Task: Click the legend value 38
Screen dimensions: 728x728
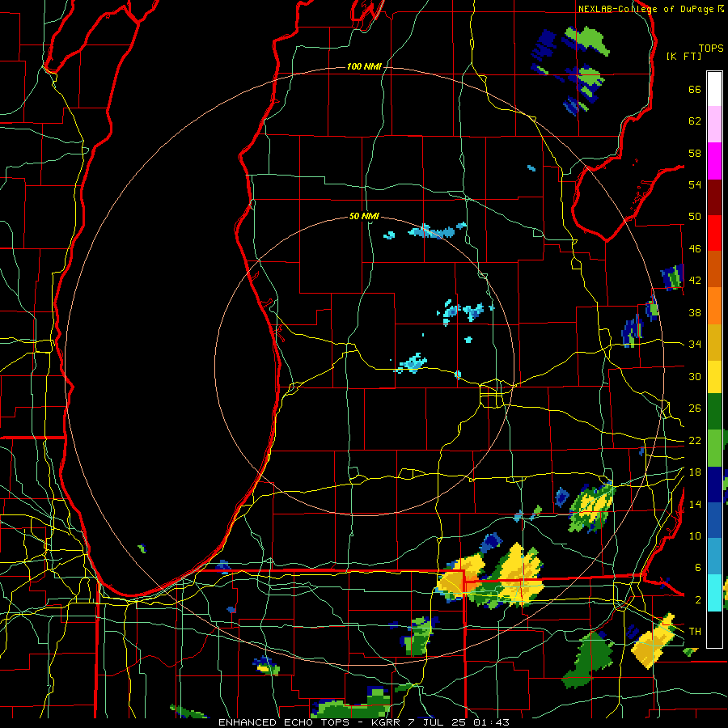Action: point(695,312)
